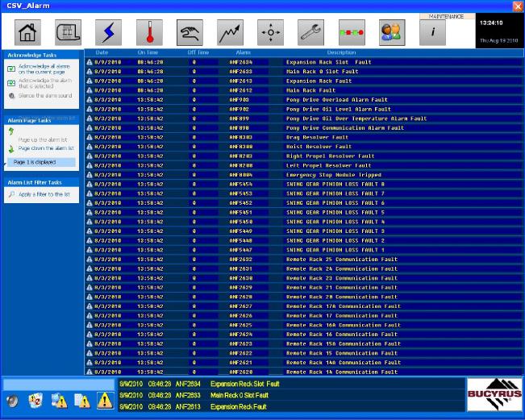Select the Hoist Resolver Fault row
This screenshot has width=525, height=420.
click(x=304, y=147)
